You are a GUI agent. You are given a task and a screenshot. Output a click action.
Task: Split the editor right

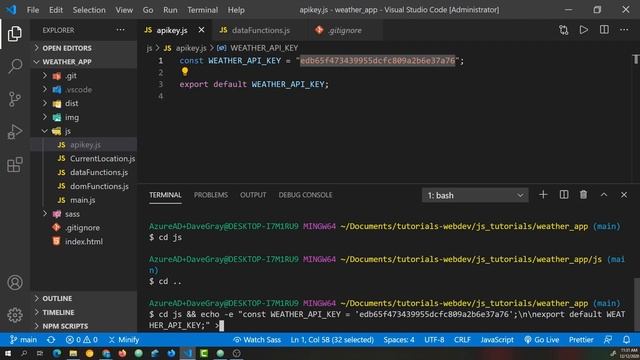604,30
